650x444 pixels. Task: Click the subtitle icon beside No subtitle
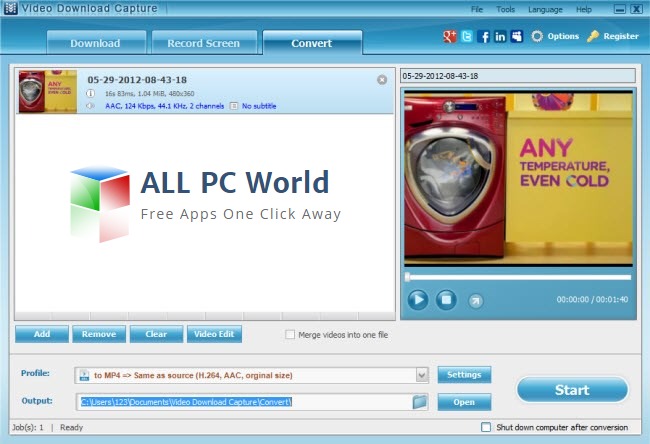234,106
